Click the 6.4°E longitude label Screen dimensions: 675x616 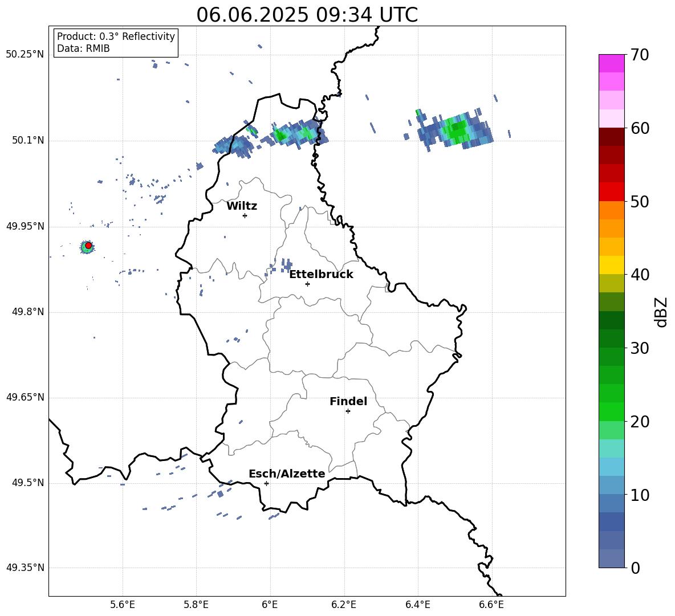[417, 605]
